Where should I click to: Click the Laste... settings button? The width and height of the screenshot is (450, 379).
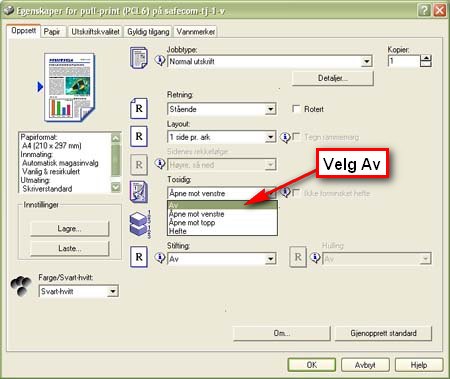(x=69, y=248)
